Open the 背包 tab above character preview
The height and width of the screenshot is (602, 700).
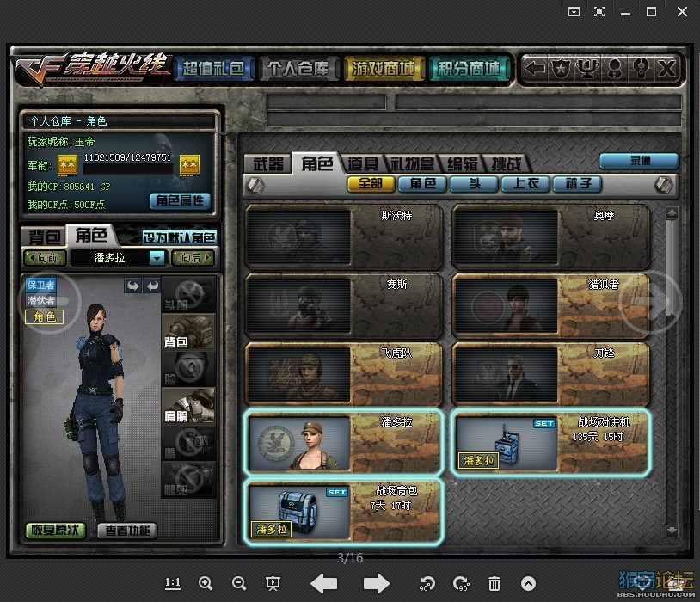click(x=44, y=236)
